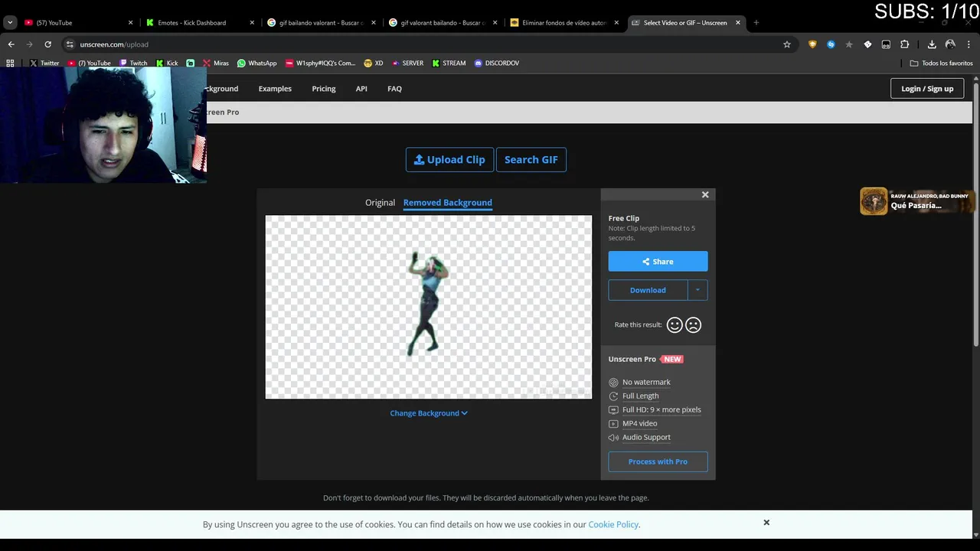
Task: Open the DISCORDOV bookmark
Action: [x=497, y=63]
